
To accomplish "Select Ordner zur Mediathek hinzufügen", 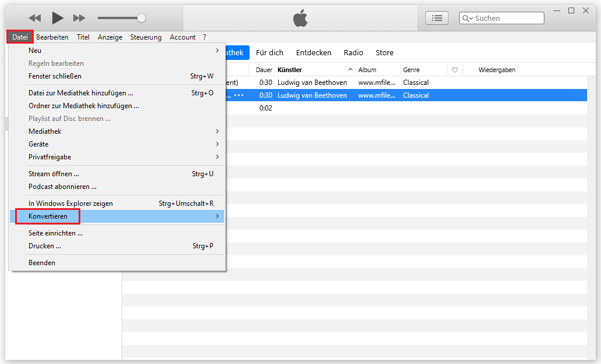I will click(x=117, y=106).
